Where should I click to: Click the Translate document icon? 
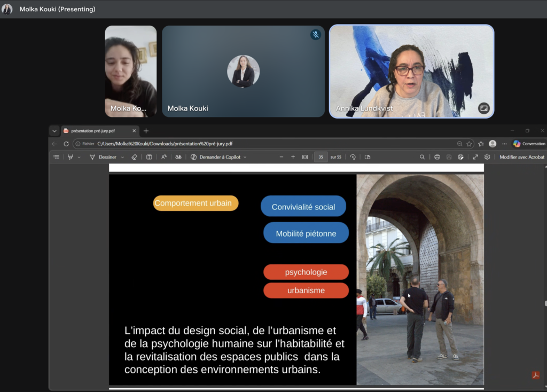178,157
